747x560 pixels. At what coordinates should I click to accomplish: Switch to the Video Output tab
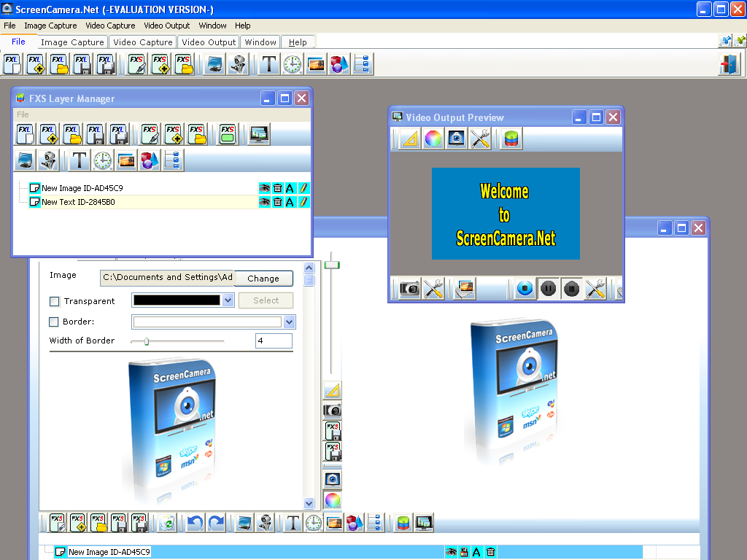point(209,42)
